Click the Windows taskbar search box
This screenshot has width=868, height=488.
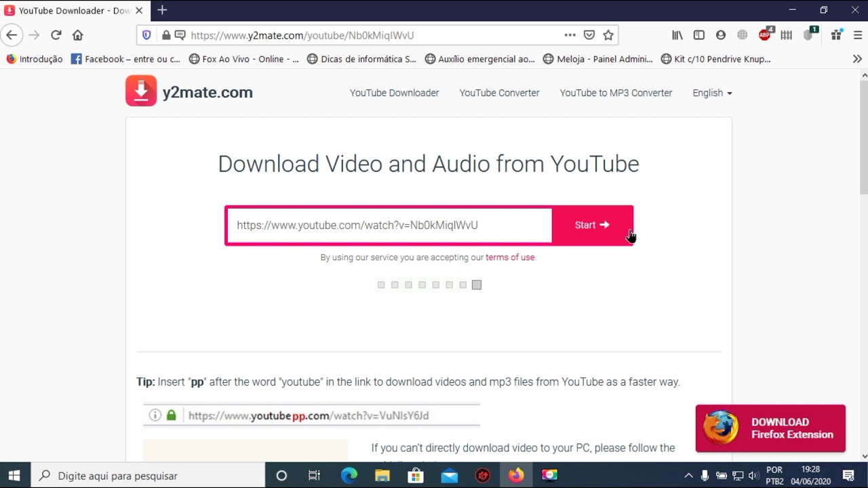pos(147,475)
